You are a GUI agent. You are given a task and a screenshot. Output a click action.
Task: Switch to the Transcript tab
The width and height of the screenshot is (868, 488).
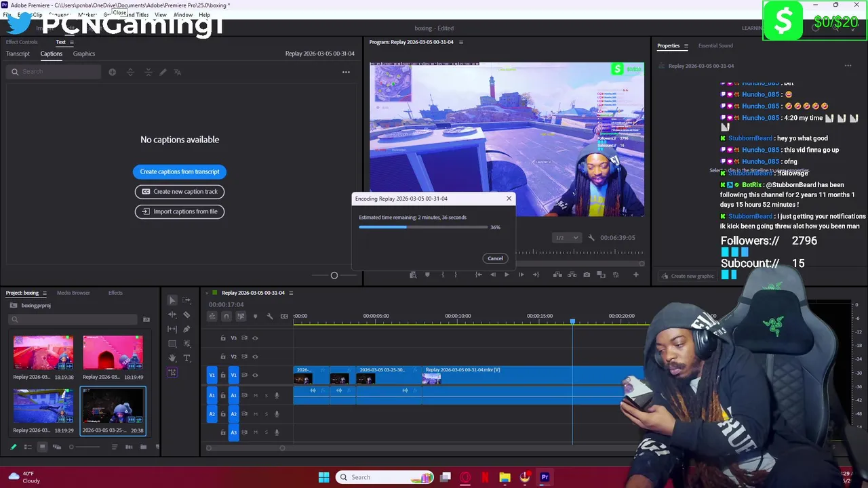tap(18, 54)
